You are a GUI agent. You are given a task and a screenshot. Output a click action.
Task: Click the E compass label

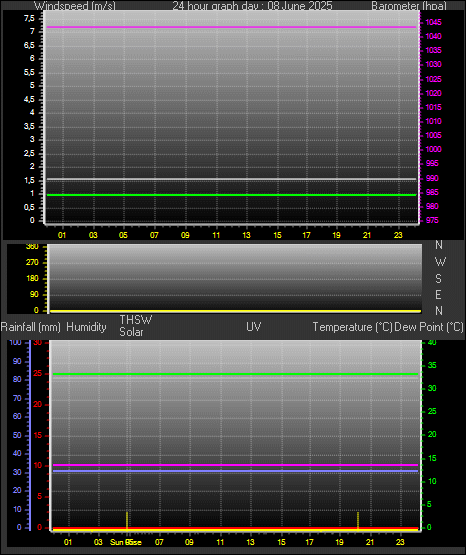point(438,294)
